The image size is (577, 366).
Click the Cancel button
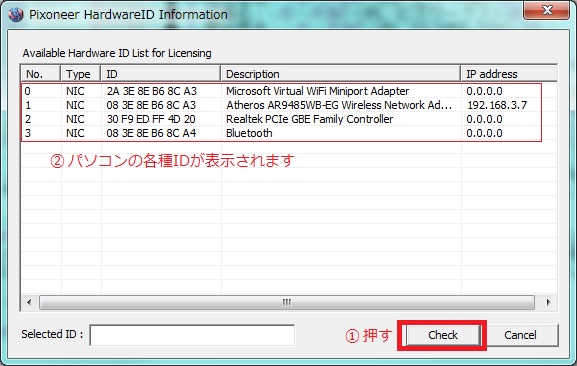(520, 335)
